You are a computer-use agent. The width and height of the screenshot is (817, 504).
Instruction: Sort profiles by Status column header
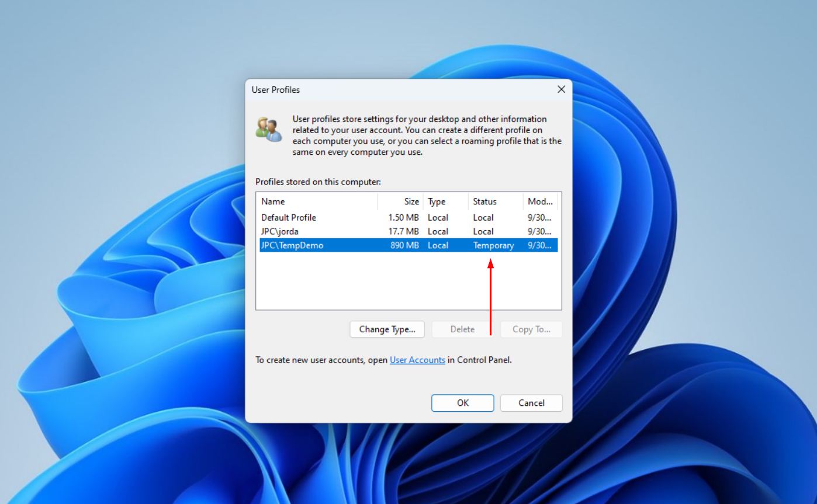[495, 201]
